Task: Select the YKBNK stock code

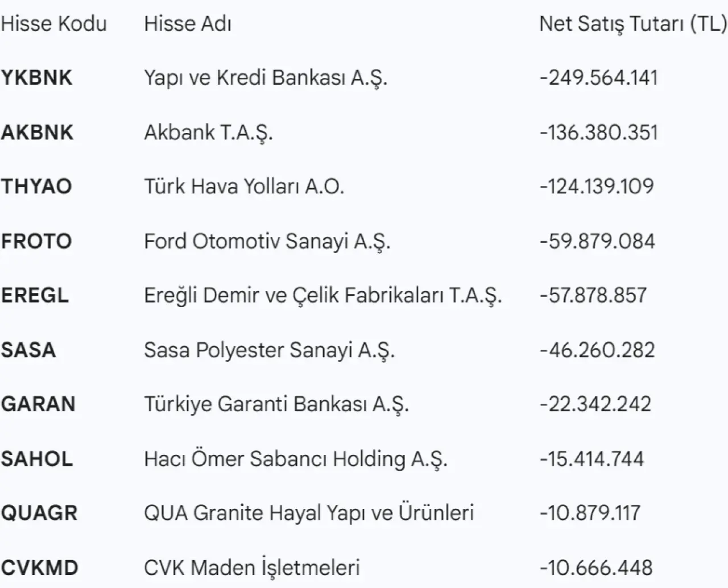Action: [37, 78]
